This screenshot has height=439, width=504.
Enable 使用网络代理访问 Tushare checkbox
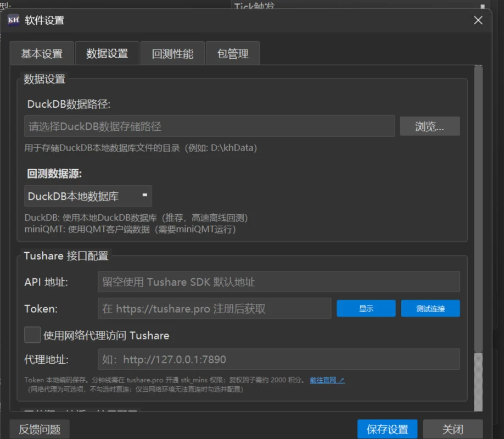point(32,335)
